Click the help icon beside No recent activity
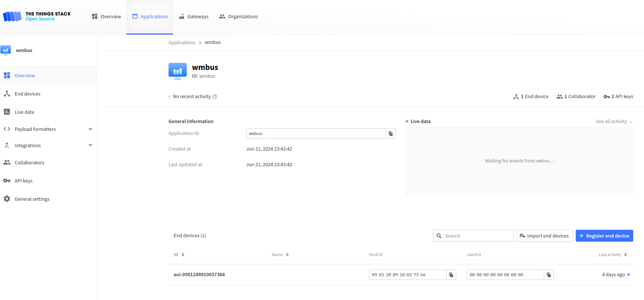Viewport: 644px width, 300px height. click(x=215, y=97)
